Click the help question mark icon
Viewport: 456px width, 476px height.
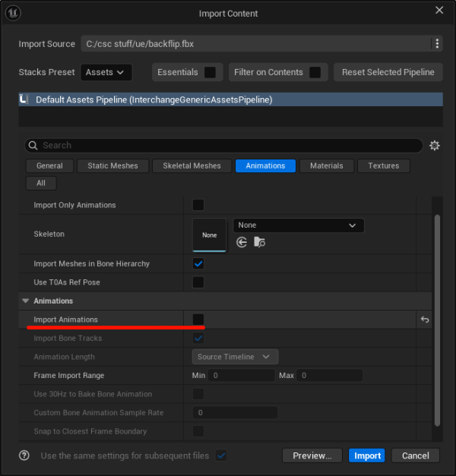(24, 456)
